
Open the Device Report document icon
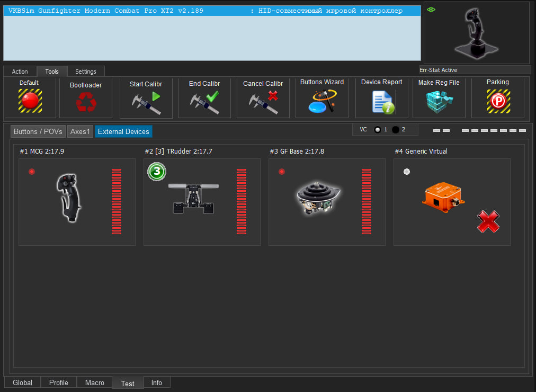click(x=383, y=102)
